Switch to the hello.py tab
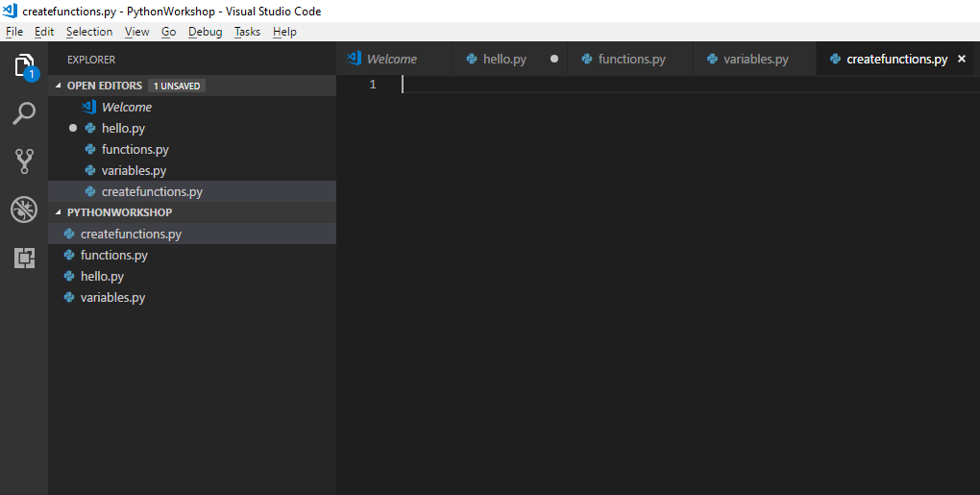 point(509,59)
